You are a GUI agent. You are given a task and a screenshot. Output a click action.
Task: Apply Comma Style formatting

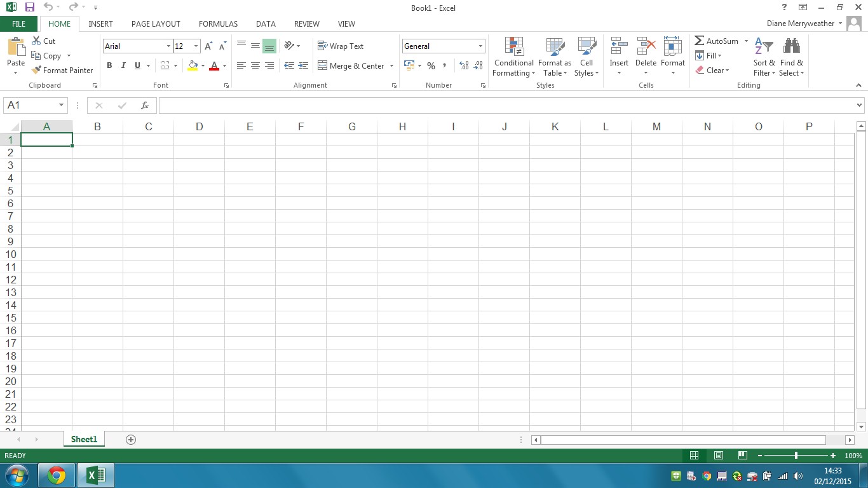coord(444,65)
